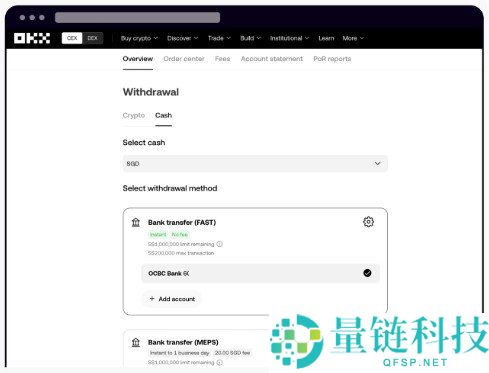Open the Account statement tab
The height and width of the screenshot is (373, 489).
tap(272, 59)
